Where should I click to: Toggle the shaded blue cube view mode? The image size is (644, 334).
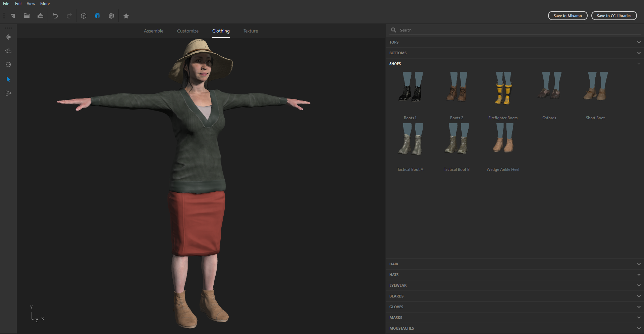point(97,16)
